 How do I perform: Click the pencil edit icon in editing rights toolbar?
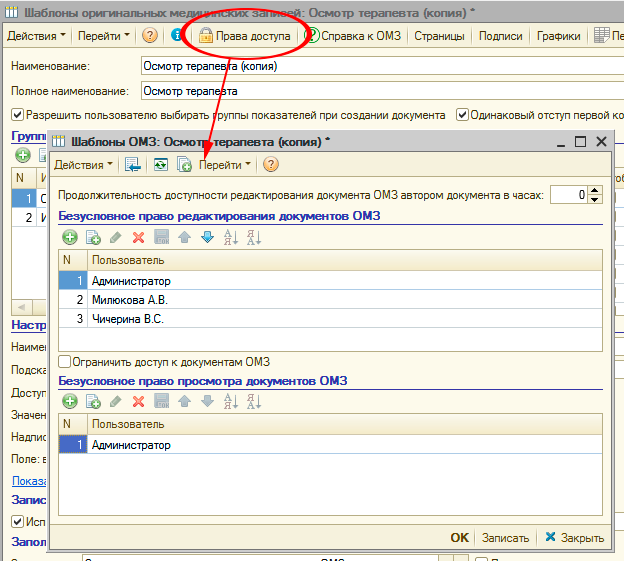pyautogui.click(x=115, y=237)
